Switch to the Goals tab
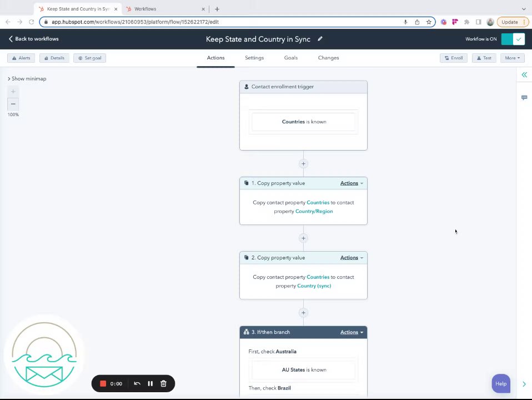Screen dimensions: 532x400 coord(291,58)
